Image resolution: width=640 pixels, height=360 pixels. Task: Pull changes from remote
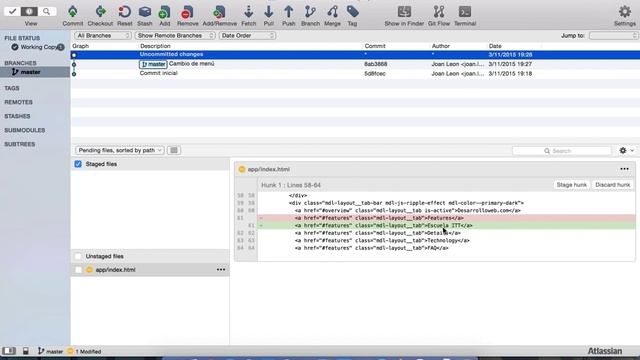pyautogui.click(x=269, y=16)
